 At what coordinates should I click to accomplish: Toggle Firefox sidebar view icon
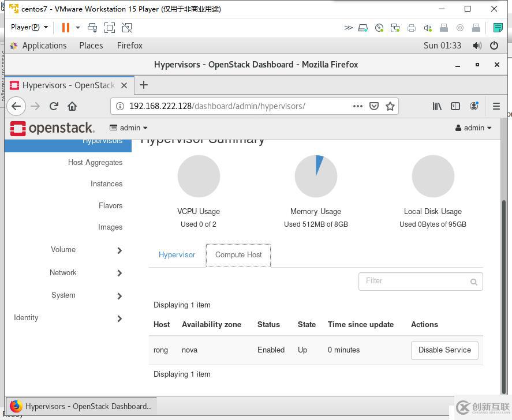455,106
